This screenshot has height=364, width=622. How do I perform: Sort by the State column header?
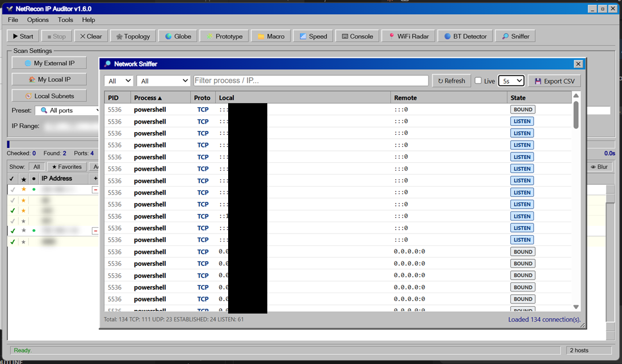(539, 98)
